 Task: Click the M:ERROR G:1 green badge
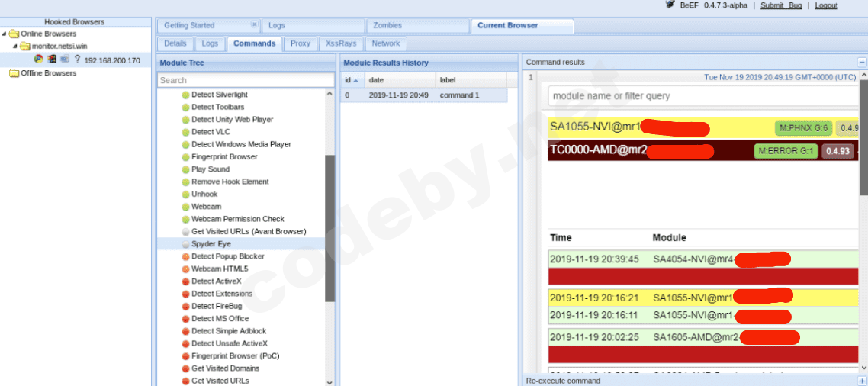tap(786, 151)
